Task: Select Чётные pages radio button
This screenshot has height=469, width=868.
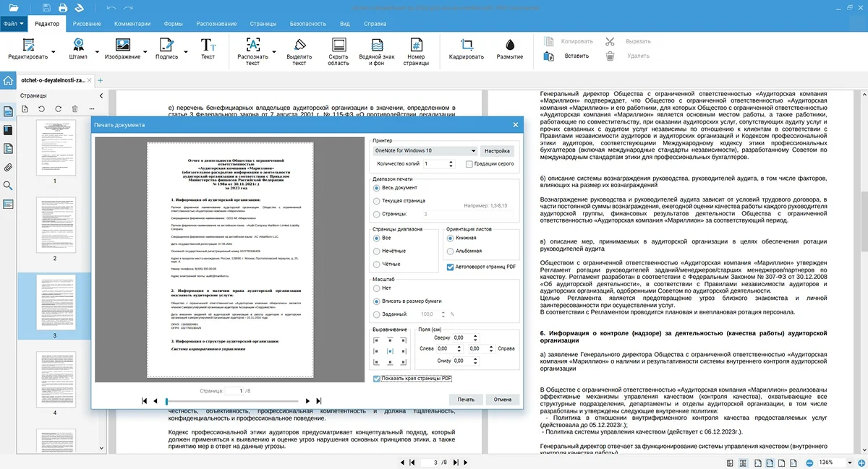Action: tap(376, 264)
